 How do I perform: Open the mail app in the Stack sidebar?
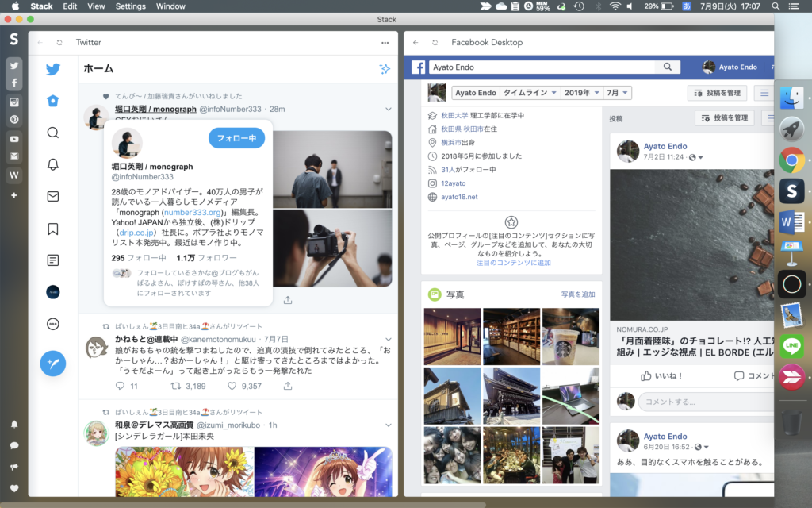14,156
